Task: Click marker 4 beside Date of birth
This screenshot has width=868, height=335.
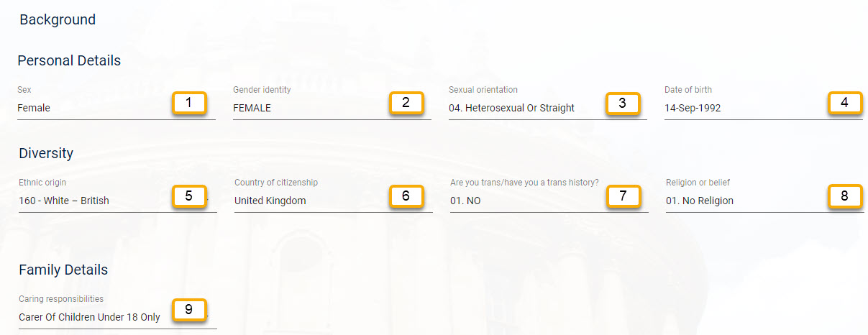Action: pyautogui.click(x=845, y=103)
